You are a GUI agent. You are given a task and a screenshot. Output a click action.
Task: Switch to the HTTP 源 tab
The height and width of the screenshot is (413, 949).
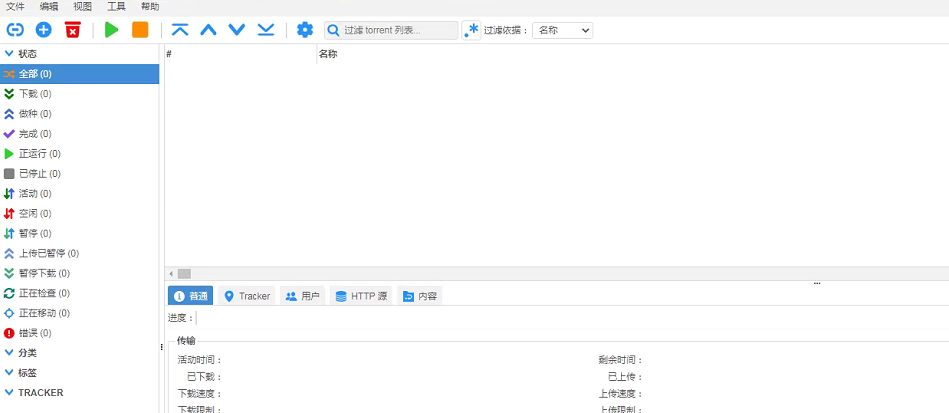coord(361,296)
